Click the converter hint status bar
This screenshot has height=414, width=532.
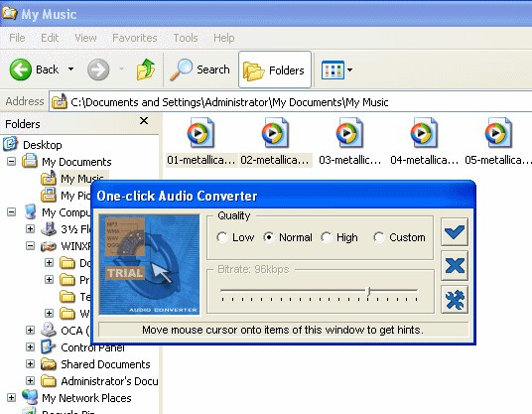coord(283,330)
